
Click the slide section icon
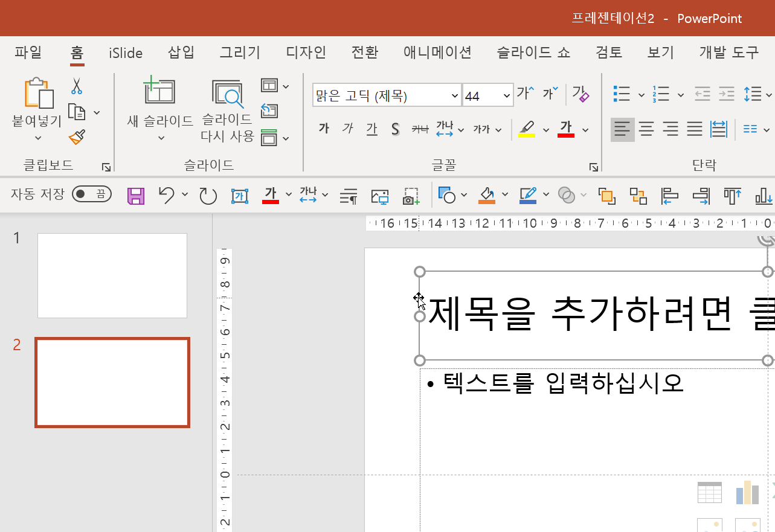pyautogui.click(x=269, y=138)
